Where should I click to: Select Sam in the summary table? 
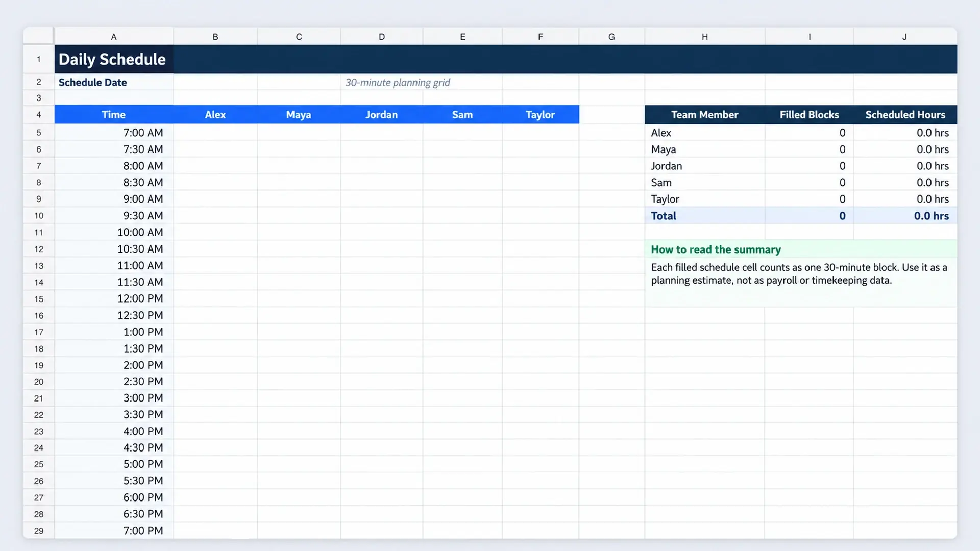[x=705, y=183]
